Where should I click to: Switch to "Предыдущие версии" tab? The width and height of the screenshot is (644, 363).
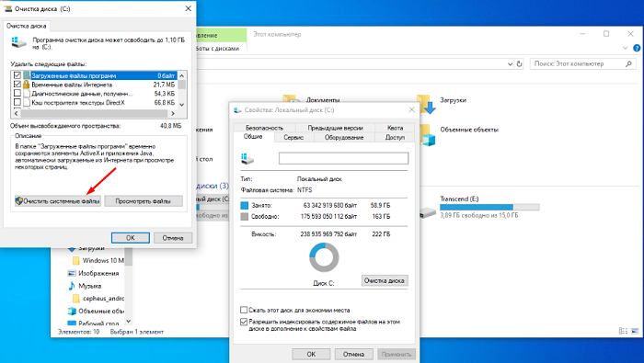tap(335, 128)
